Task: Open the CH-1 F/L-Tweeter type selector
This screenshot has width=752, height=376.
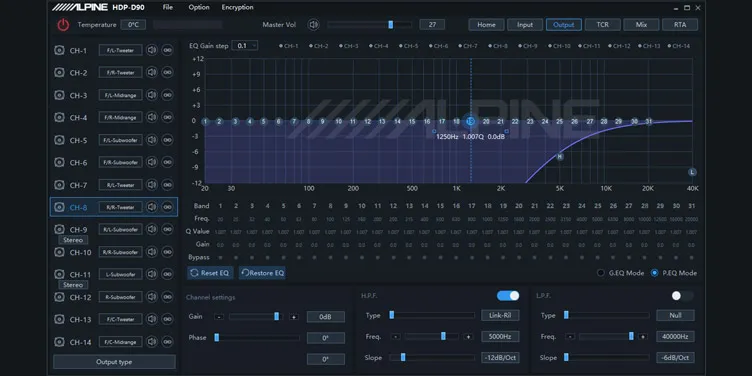Action: [120, 50]
